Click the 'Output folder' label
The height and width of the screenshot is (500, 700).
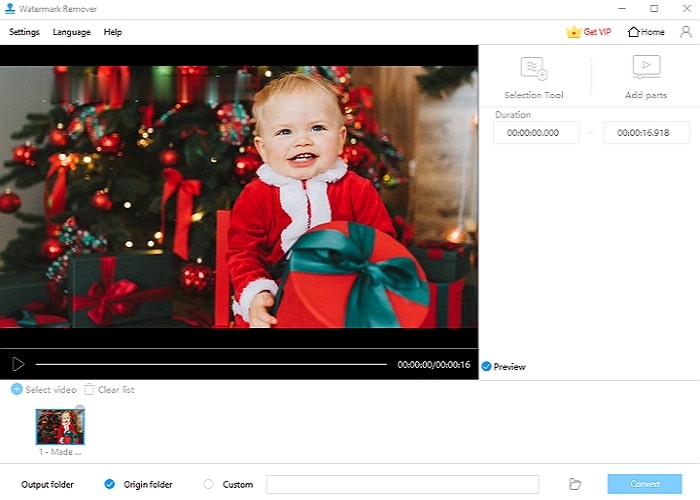coord(47,484)
